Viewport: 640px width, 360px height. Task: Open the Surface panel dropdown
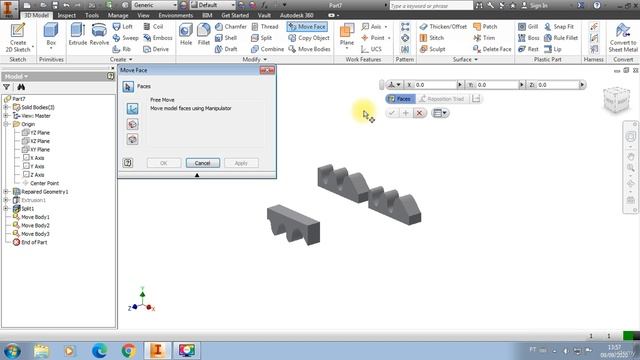(465, 60)
